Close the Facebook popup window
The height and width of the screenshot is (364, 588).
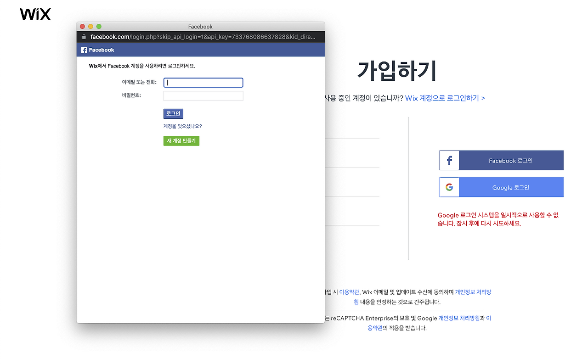pos(83,27)
